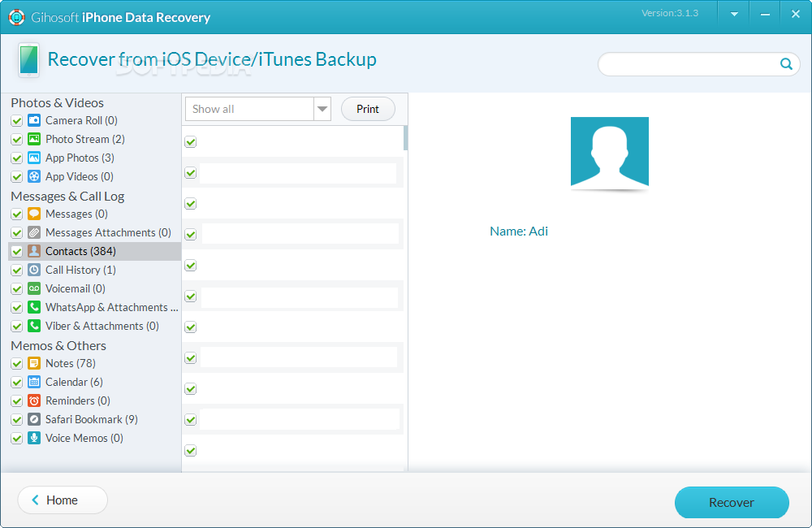Click the Voicemail icon
Viewport: 812px width, 528px height.
34,288
